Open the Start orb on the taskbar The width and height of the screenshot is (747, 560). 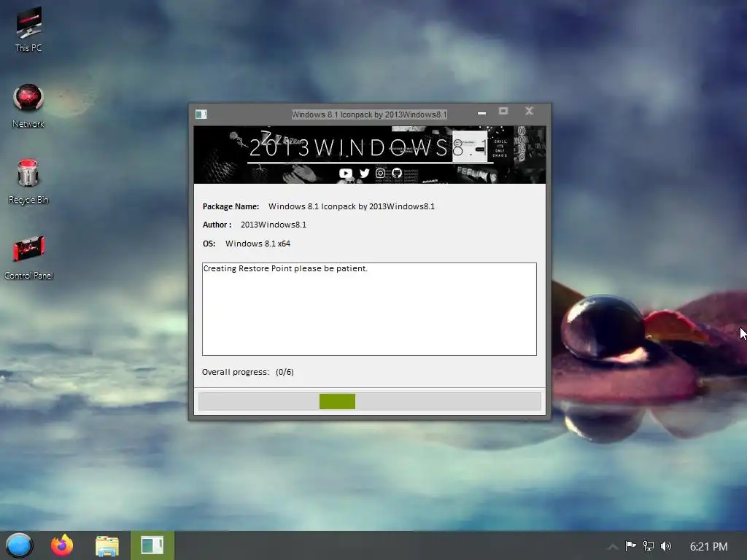pos(19,545)
